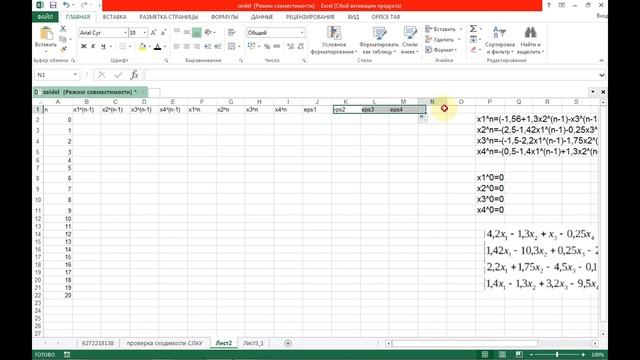Click the Copy icon in clipboard group
Image resolution: width=640 pixels, height=360 pixels.
pos(62,39)
